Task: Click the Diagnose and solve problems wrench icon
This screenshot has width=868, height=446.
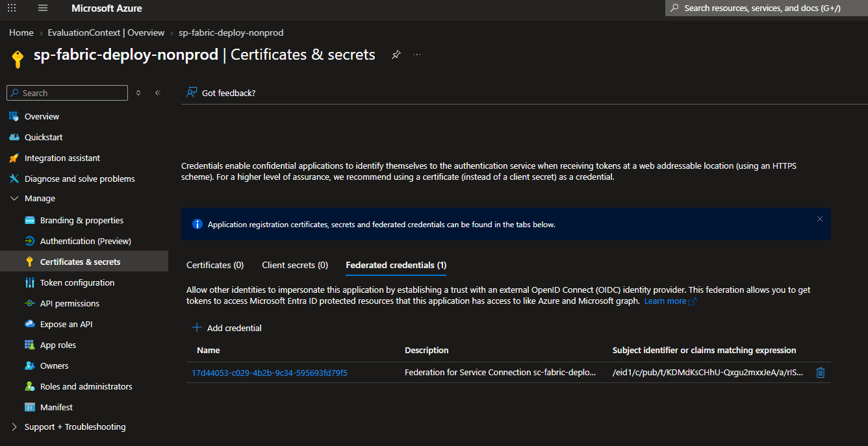Action: tap(14, 179)
